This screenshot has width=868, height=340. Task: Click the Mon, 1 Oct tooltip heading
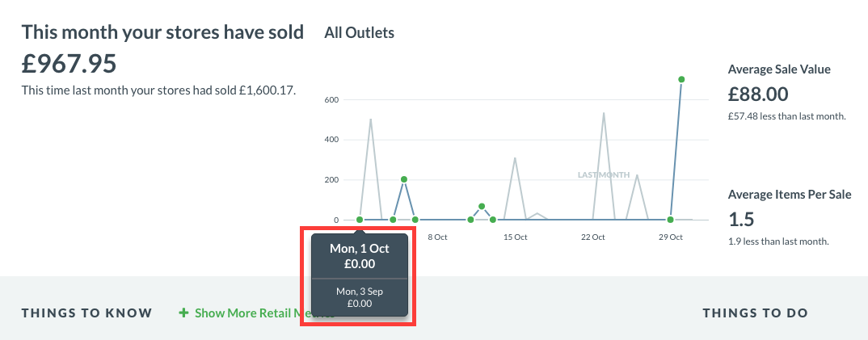[359, 249]
